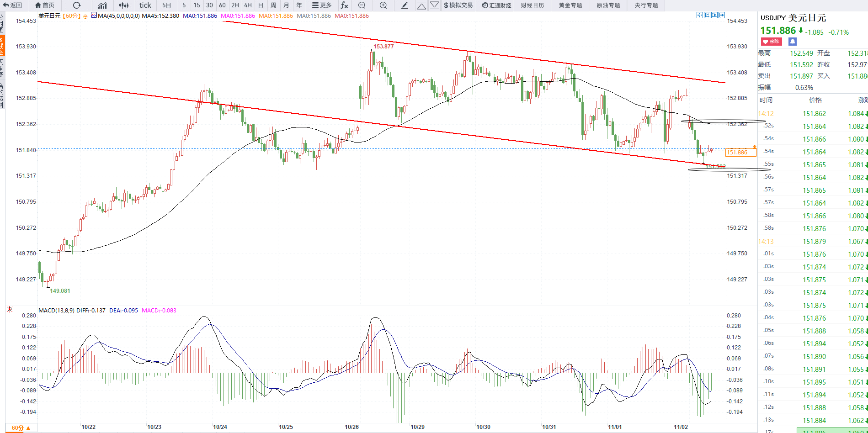Open 央行专题 tab
This screenshot has height=433, width=868.
pyautogui.click(x=646, y=5)
